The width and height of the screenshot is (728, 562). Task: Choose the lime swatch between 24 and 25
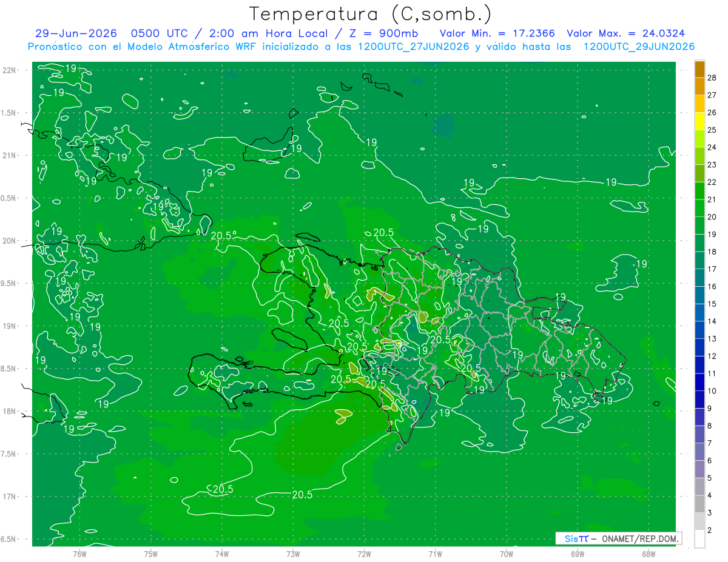(x=699, y=139)
